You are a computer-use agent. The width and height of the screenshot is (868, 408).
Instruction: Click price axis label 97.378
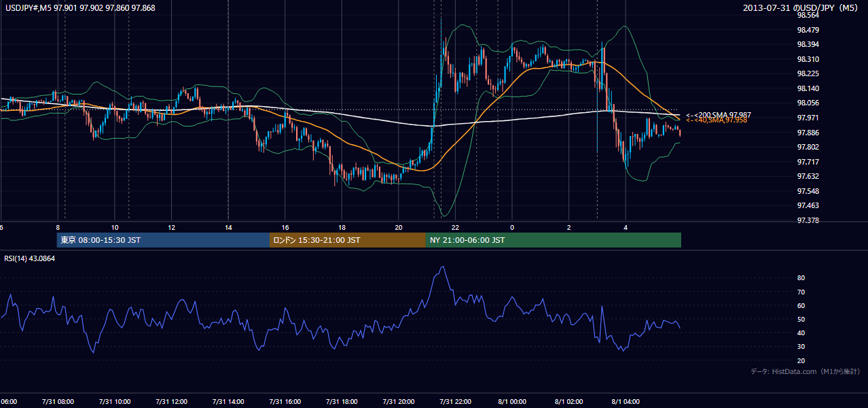(x=808, y=220)
